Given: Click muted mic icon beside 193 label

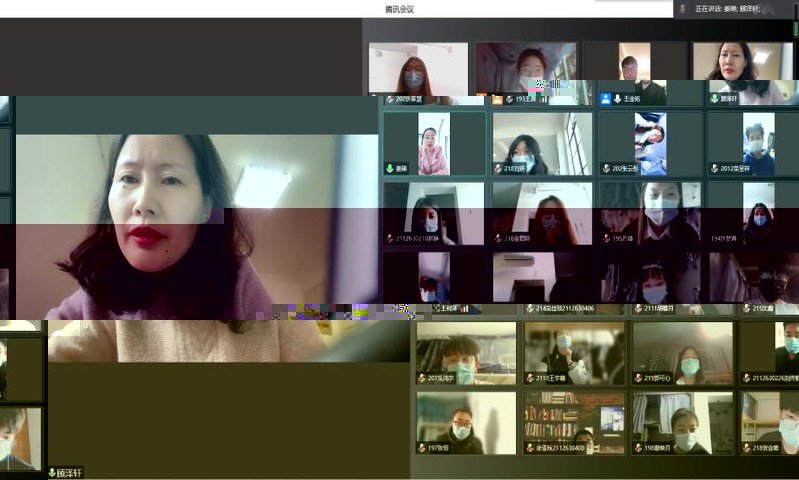Looking at the screenshot, I should click(x=509, y=99).
